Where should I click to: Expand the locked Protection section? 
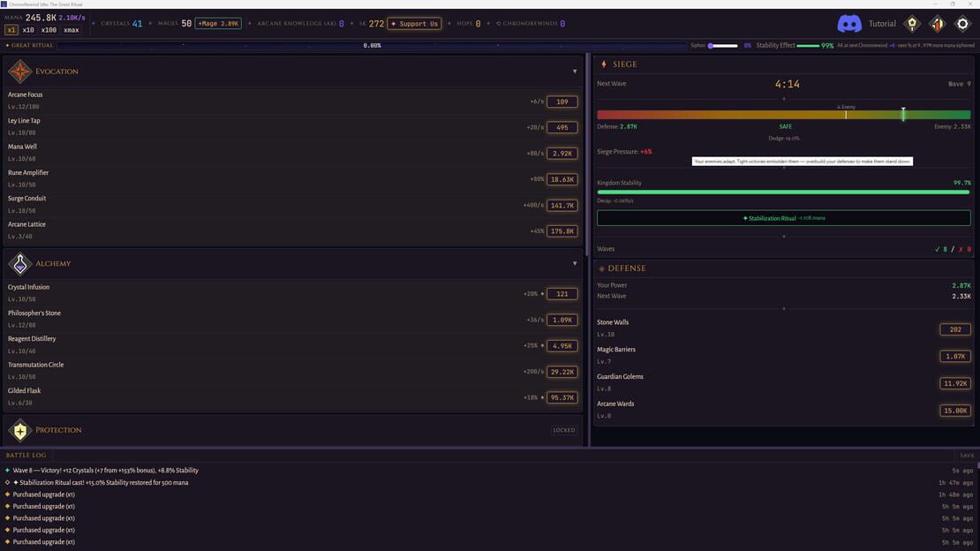coord(564,430)
